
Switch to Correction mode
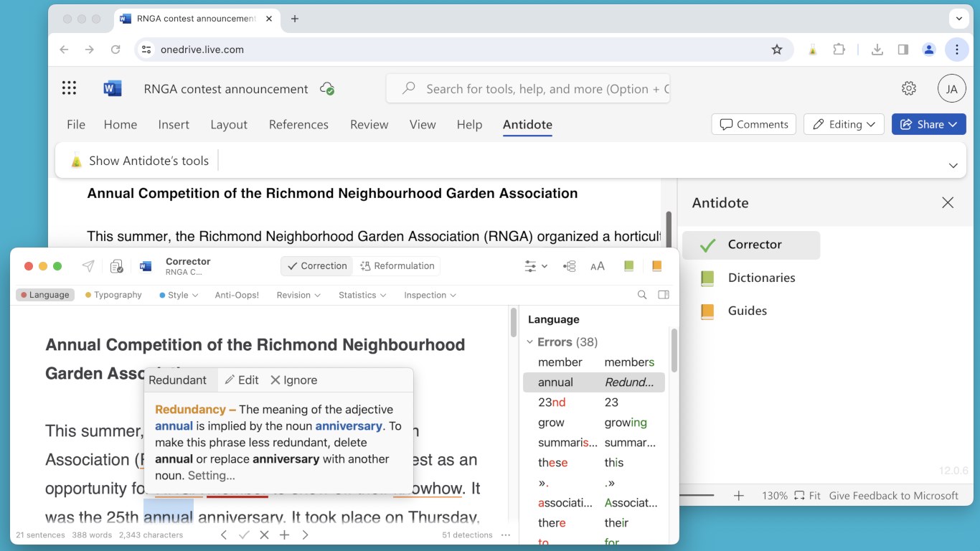[x=316, y=266]
